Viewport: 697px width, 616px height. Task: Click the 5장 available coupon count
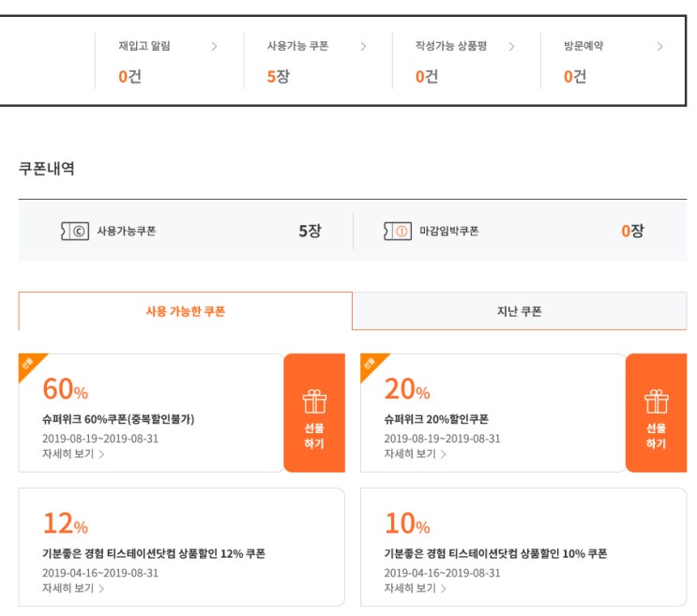(310, 231)
